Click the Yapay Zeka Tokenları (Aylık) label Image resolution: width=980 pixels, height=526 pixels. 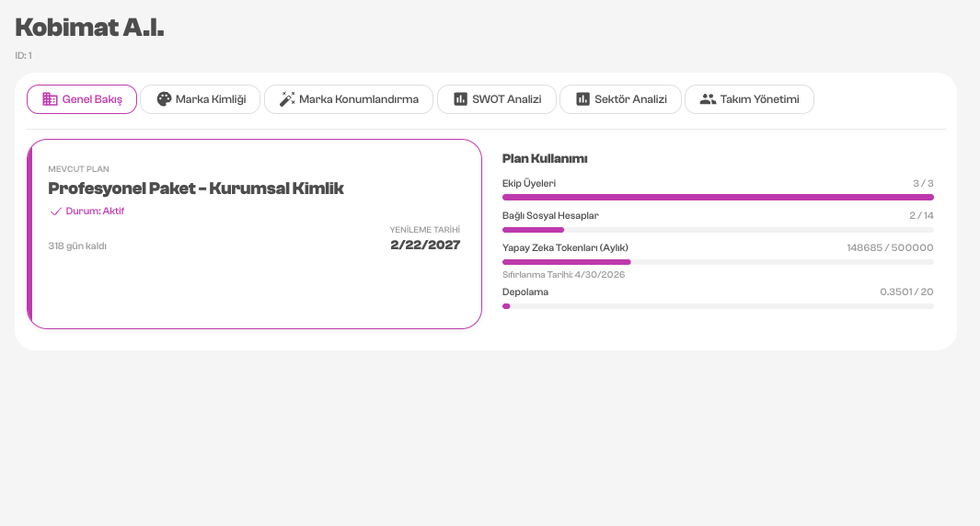pyautogui.click(x=566, y=248)
